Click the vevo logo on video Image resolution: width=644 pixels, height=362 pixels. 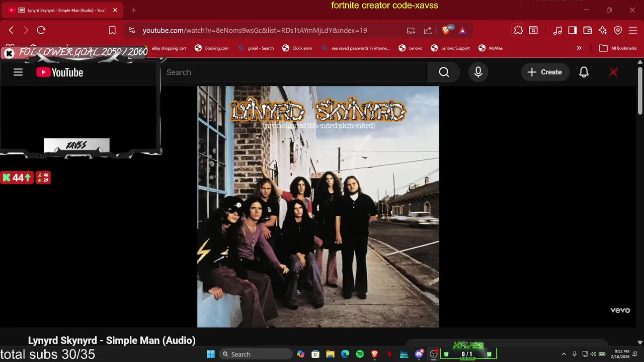620,310
